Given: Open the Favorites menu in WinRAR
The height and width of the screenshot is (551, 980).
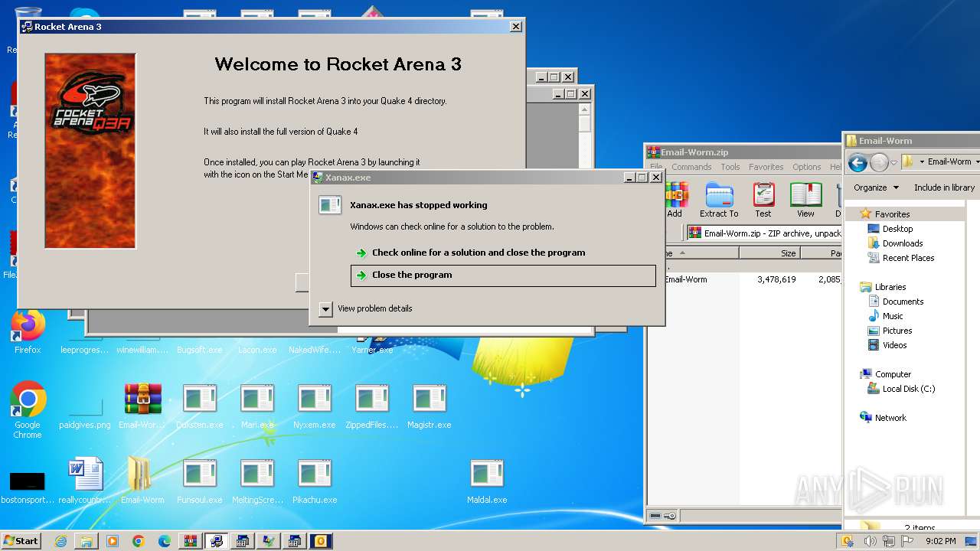Looking at the screenshot, I should 766,167.
